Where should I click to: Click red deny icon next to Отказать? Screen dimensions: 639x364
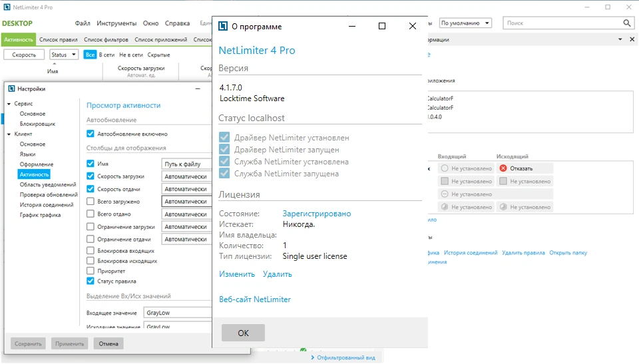click(x=503, y=168)
